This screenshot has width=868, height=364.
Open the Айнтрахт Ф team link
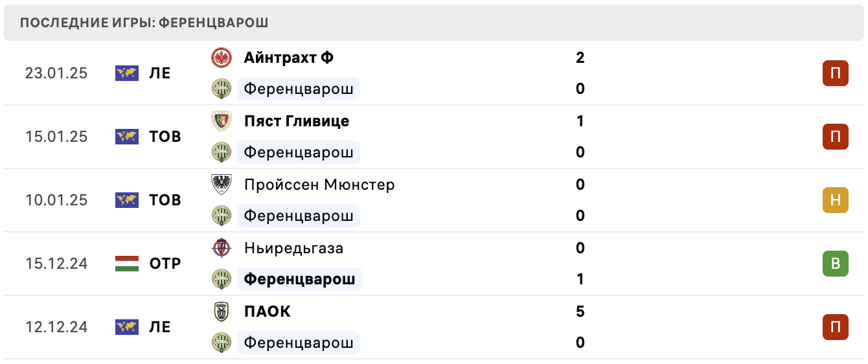coord(289,58)
